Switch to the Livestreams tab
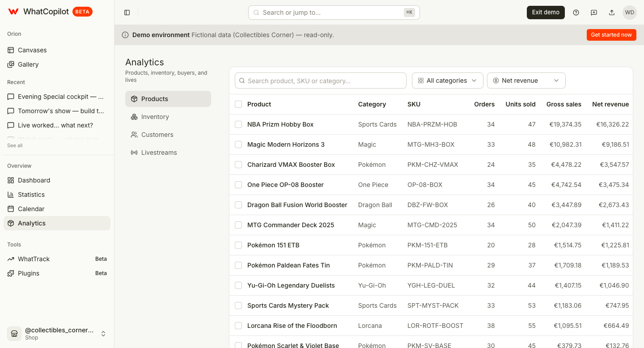 pos(168,153)
